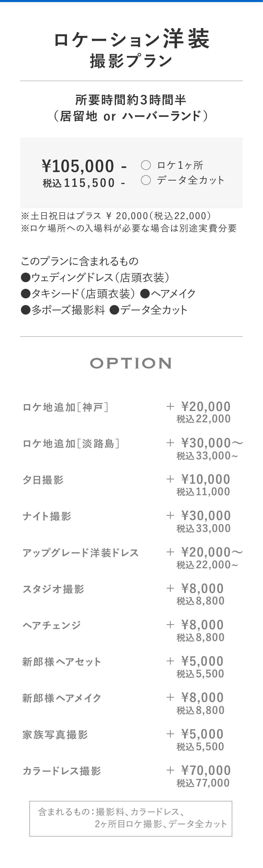This screenshot has width=263, height=868.
Task: Click the ¥70,000 color dress price
Action: (206, 770)
